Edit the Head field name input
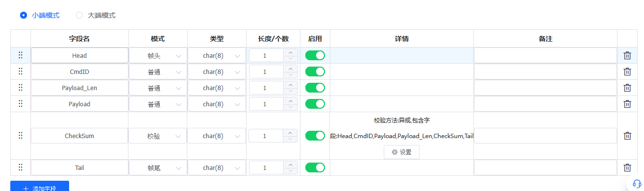Screen dimensions: 644x191 coord(79,55)
